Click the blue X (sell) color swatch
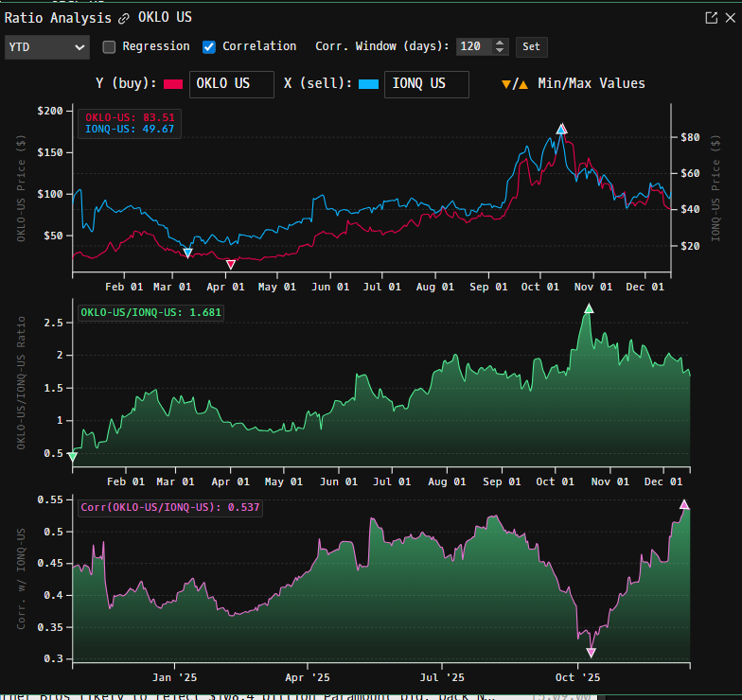This screenshot has width=742, height=700. 369,84
